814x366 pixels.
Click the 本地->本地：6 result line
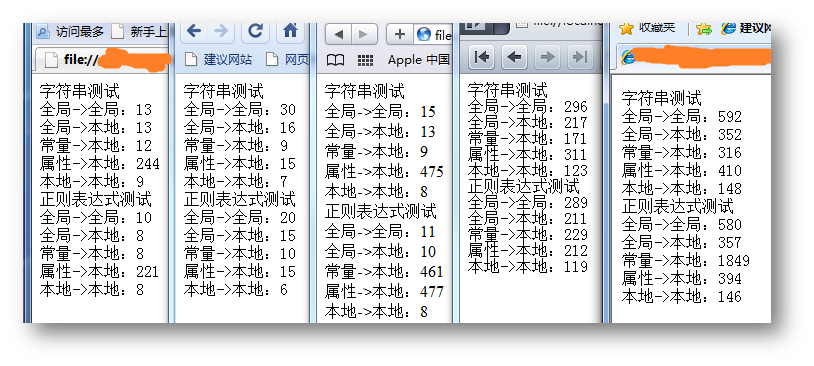tap(235, 289)
